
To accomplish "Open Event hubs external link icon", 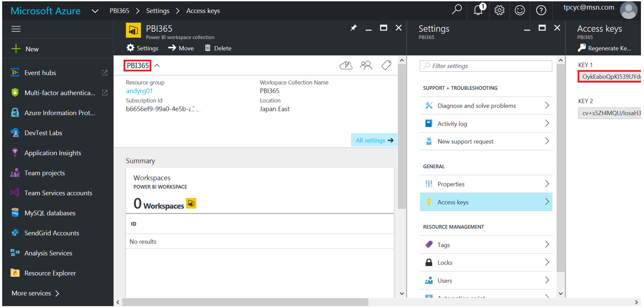I will 105,73.
